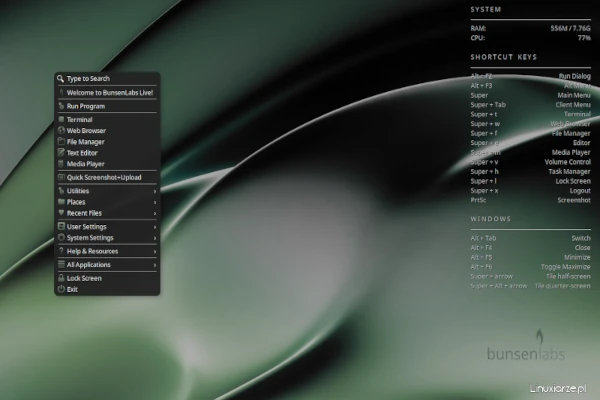Click the Lock Screen padlock icon
This screenshot has width=600, height=400.
pos(61,278)
